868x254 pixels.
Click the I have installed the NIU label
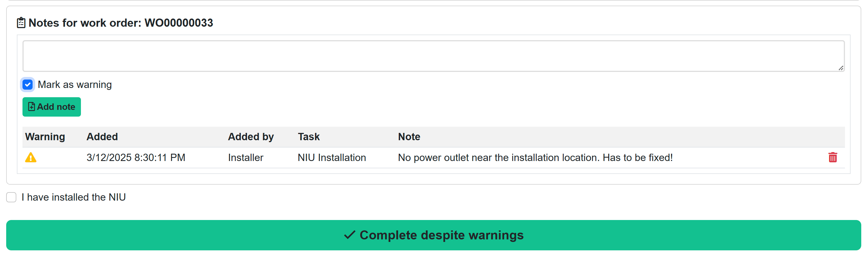point(73,197)
